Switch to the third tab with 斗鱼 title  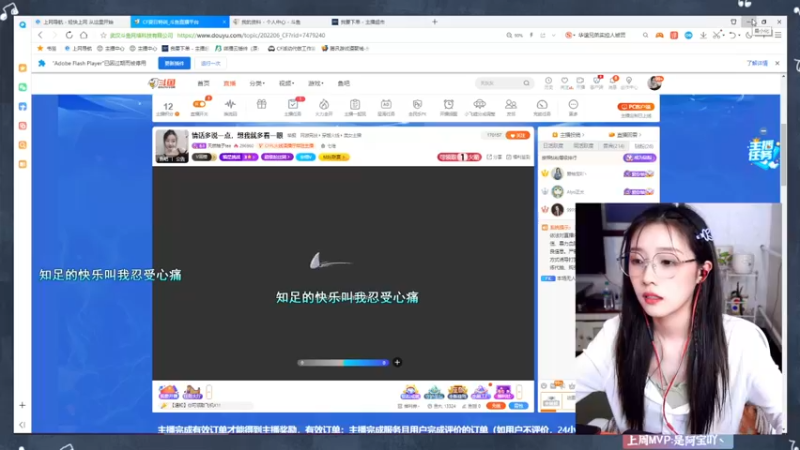pos(278,22)
